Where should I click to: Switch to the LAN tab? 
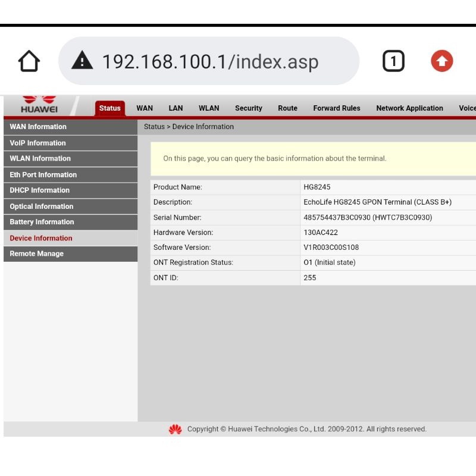(176, 108)
